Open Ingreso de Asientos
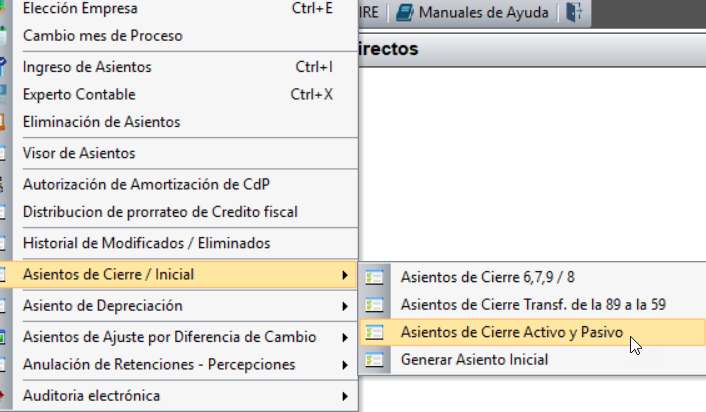Viewport: 706px width, 412px height. 186,67
